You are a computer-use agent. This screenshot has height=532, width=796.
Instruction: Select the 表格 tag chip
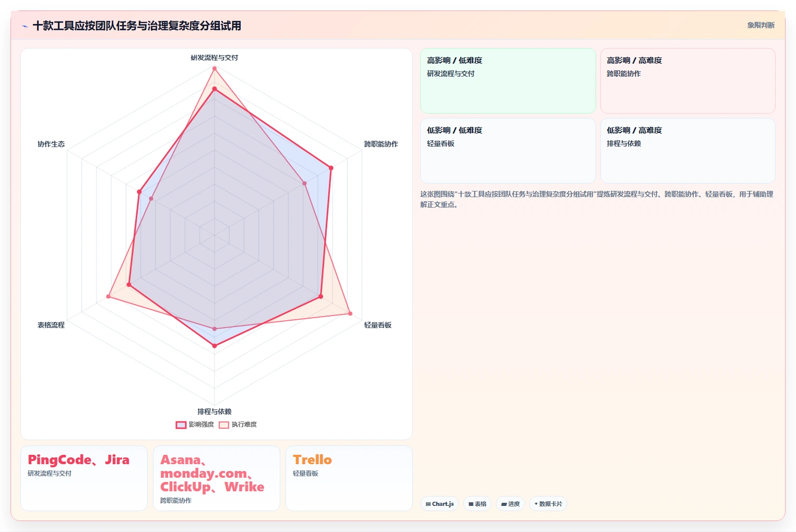477,504
